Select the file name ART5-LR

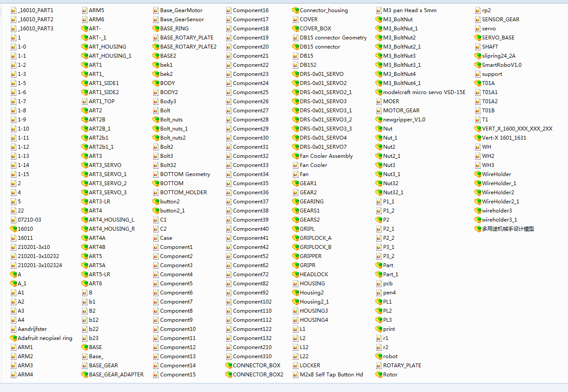click(x=100, y=274)
